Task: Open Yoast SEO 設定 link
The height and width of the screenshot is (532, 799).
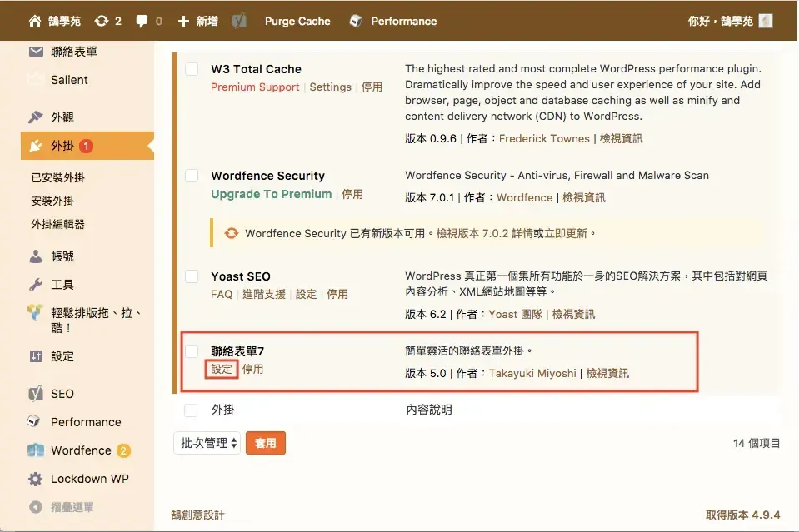Action: point(307,294)
